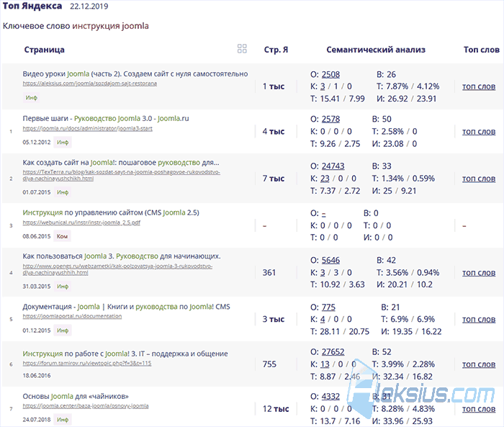This screenshot has width=504, height=427.
Task: Click the grid view icon in Страница header
Action: point(242,48)
